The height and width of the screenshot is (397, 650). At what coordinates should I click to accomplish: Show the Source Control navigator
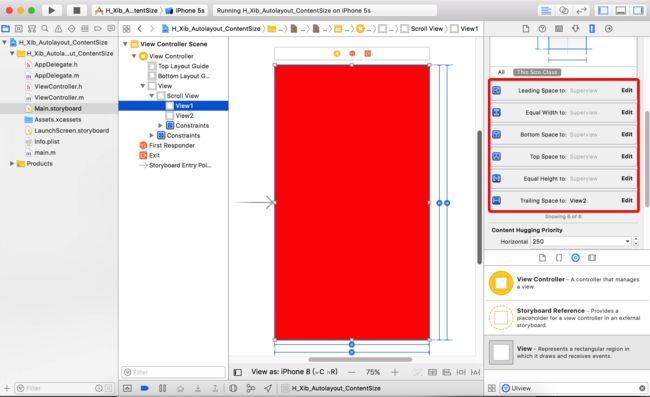pos(19,29)
